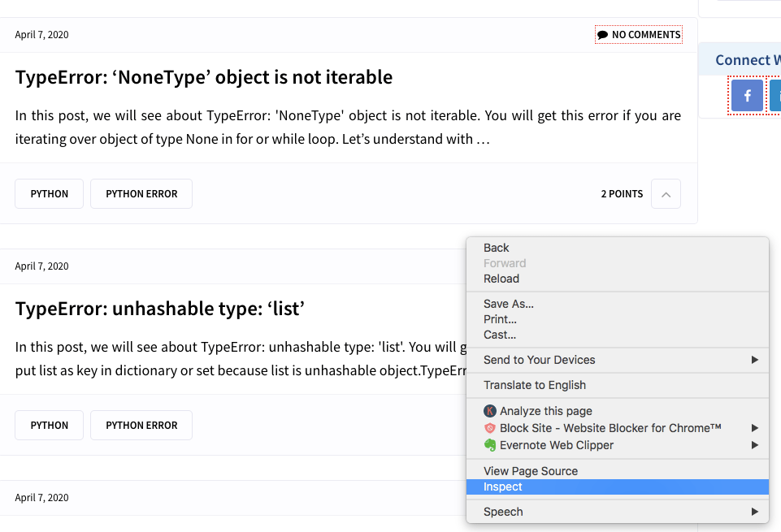Click Reload in the context menu
781x532 pixels.
[501, 278]
